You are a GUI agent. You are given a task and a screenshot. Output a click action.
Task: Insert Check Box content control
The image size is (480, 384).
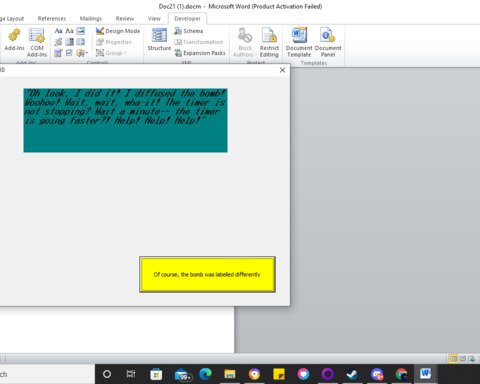click(x=69, y=53)
